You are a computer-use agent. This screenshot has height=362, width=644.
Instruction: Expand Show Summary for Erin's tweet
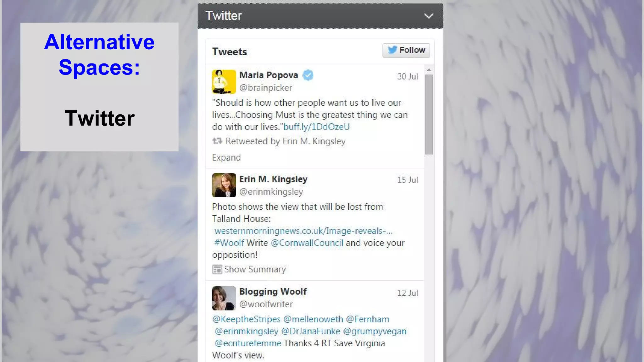[255, 269]
